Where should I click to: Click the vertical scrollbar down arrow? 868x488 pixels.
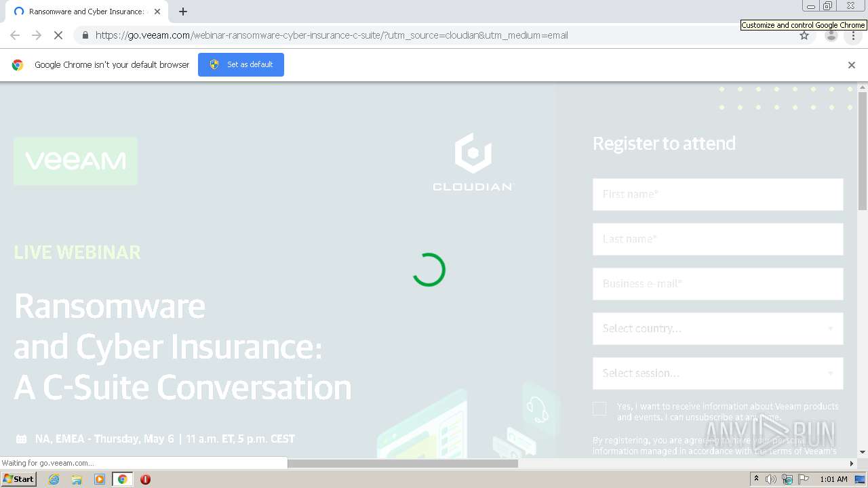863,452
